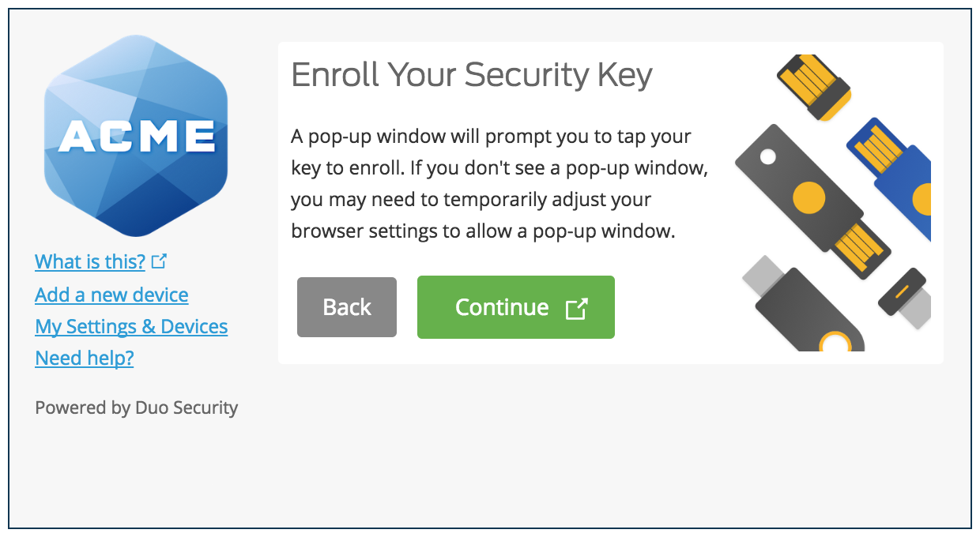980x537 pixels.
Task: Click the Enroll Your Security Key heading
Action: (x=472, y=75)
